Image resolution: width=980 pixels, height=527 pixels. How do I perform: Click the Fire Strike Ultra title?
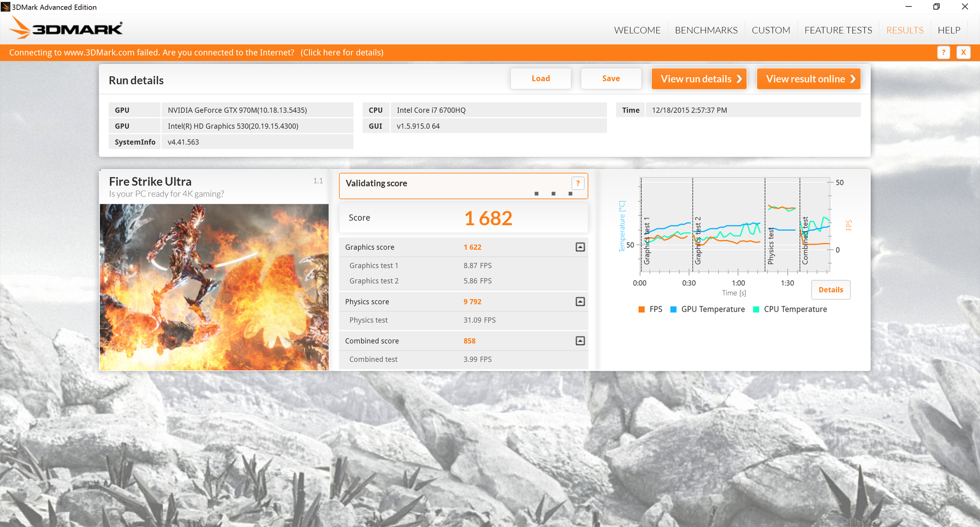coord(150,181)
